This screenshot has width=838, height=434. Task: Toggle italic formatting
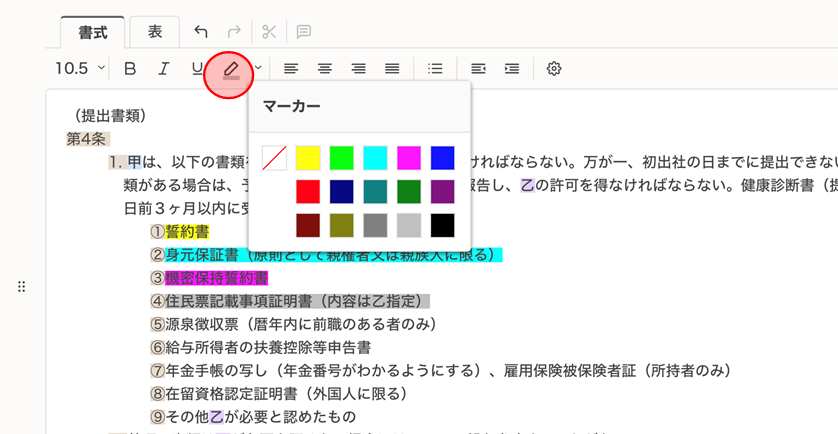click(163, 69)
